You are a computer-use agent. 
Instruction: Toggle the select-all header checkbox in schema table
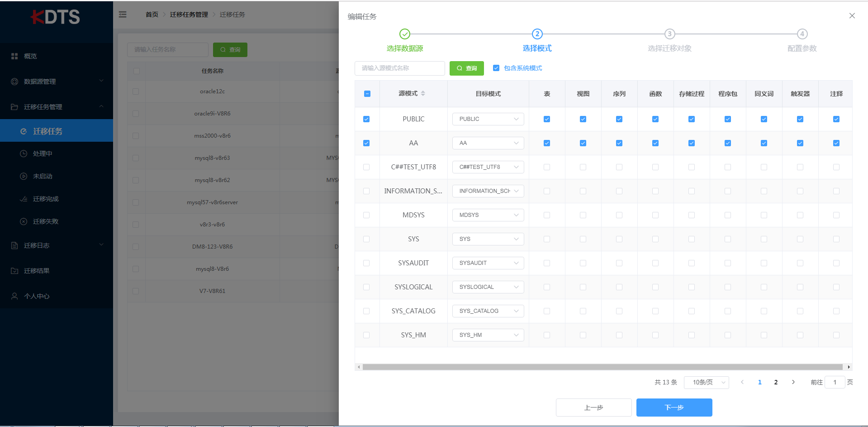pos(367,94)
